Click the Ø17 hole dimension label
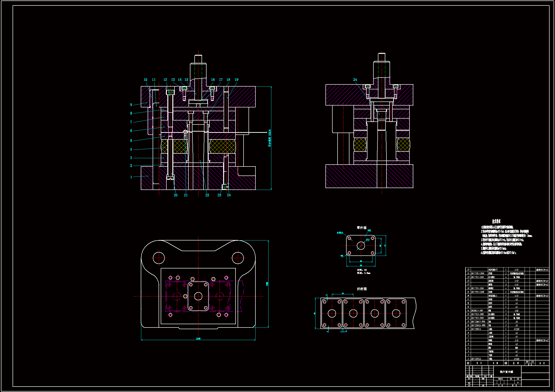 point(368,240)
